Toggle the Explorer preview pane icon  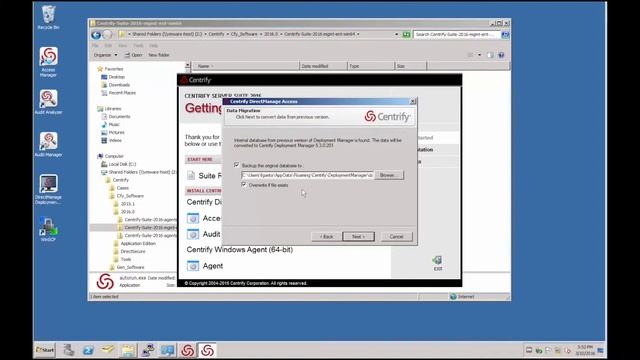pyautogui.click(x=490, y=55)
